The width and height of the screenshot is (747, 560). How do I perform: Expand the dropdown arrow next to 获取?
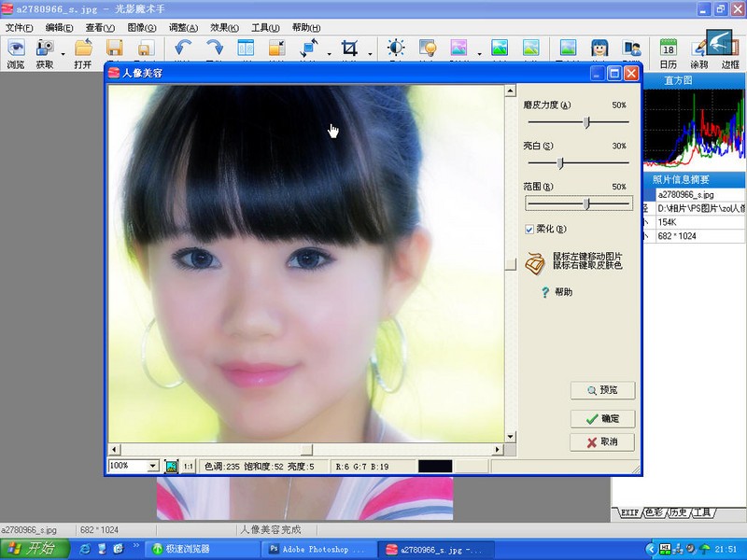tap(63, 53)
